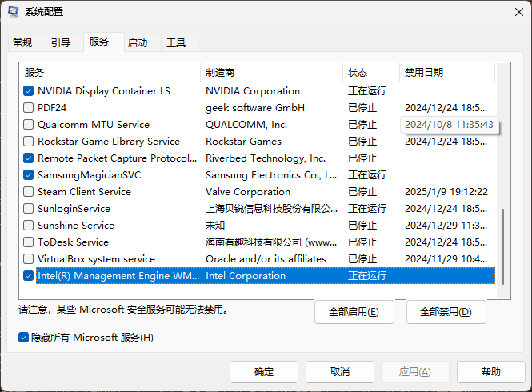Uncheck NVIDIA Display Container LS service
The height and width of the screenshot is (392, 532).
(29, 91)
